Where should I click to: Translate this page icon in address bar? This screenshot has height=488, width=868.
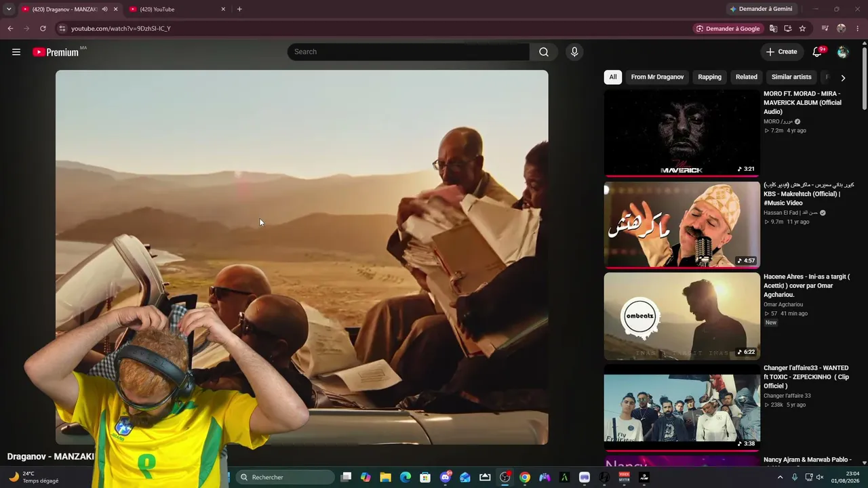(773, 28)
